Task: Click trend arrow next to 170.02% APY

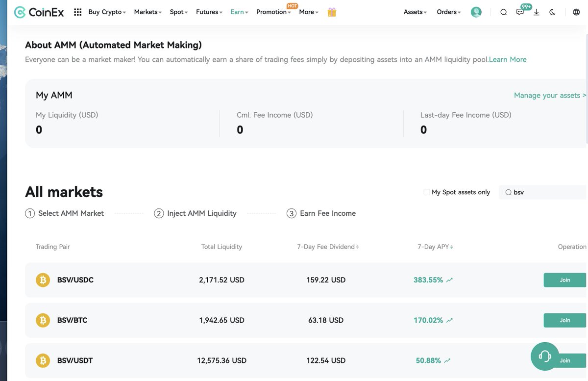Action: (x=449, y=320)
